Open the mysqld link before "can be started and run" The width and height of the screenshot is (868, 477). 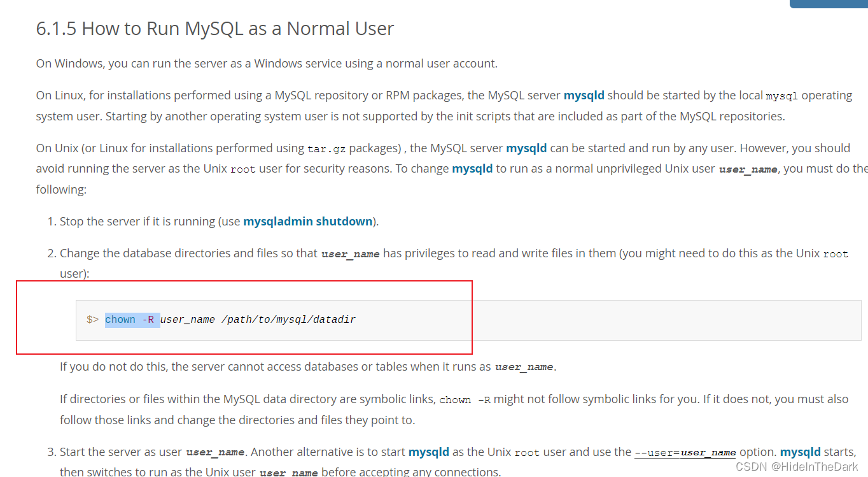526,148
